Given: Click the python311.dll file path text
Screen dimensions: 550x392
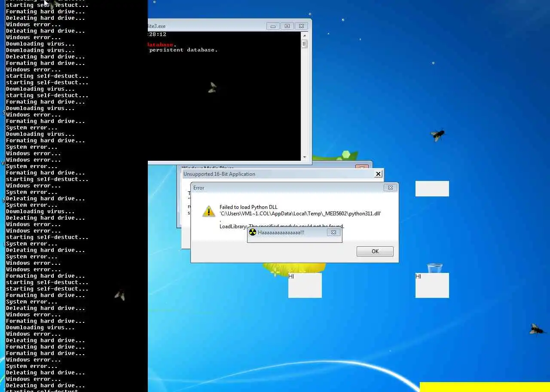Looking at the screenshot, I should [300, 214].
